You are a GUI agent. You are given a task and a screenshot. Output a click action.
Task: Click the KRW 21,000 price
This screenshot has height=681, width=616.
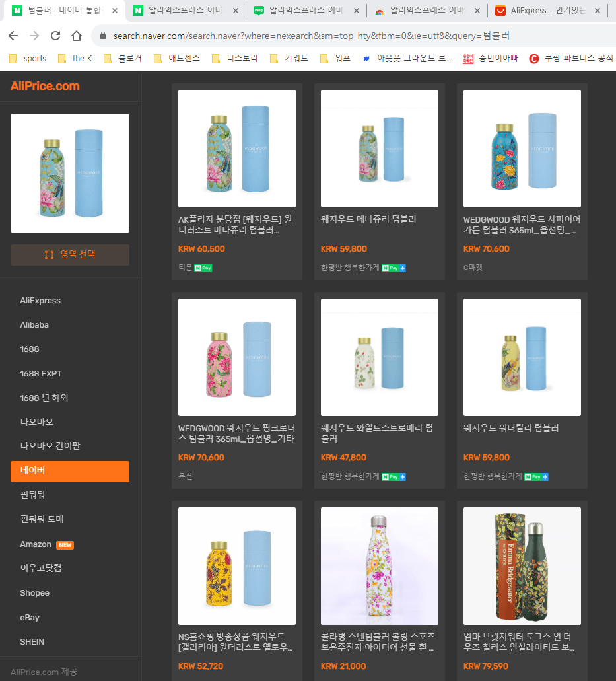pyautogui.click(x=343, y=666)
